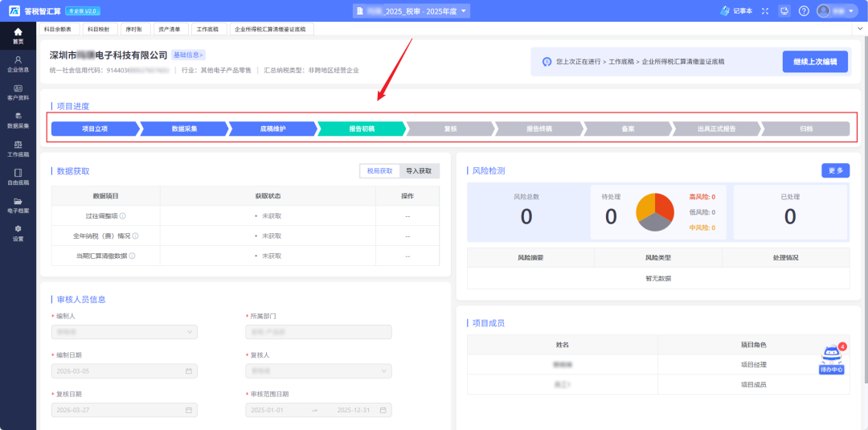Open the 科目映射 tab
The width and height of the screenshot is (868, 430).
(x=99, y=29)
